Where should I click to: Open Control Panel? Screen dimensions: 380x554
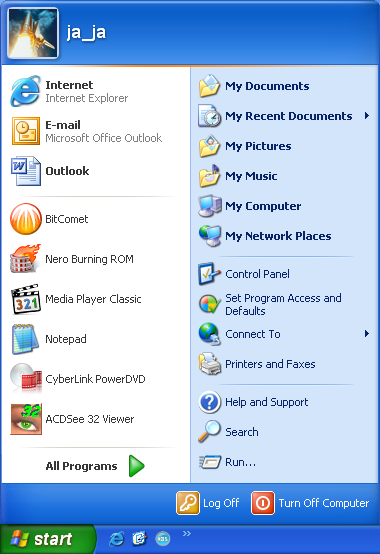284,274
